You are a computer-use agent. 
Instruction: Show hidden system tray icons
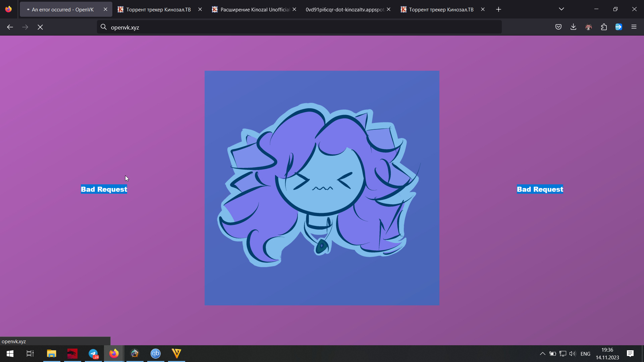coord(542,354)
